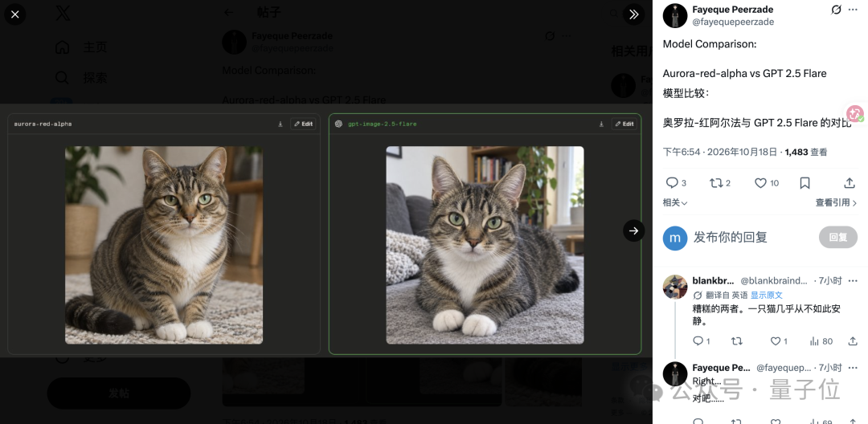868x424 pixels.
Task: Click Edit on gpt-image-2.5-flare panel
Action: pyautogui.click(x=624, y=124)
